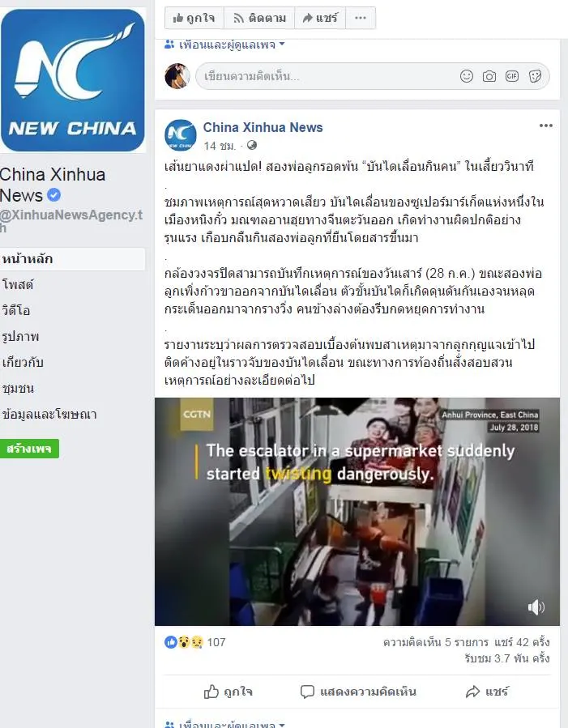The image size is (568, 728).
Task: Insert a GIF into the comment
Action: click(512, 75)
